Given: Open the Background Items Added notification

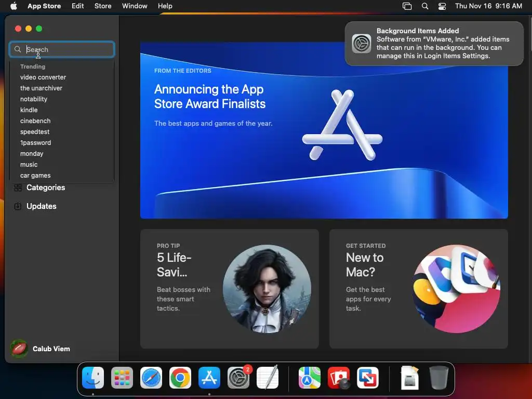Looking at the screenshot, I should pyautogui.click(x=434, y=44).
